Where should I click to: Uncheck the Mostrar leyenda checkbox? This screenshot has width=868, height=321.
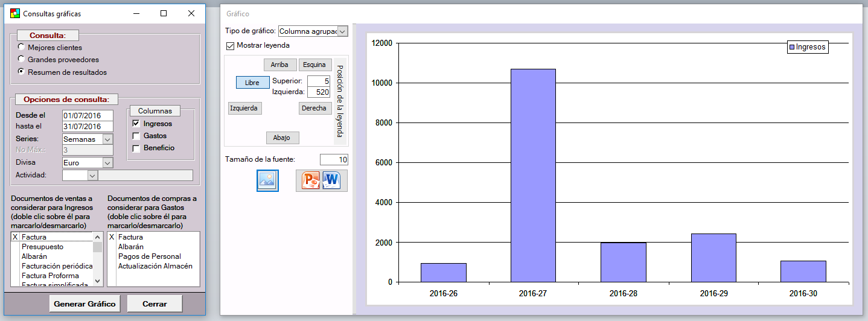pyautogui.click(x=230, y=45)
